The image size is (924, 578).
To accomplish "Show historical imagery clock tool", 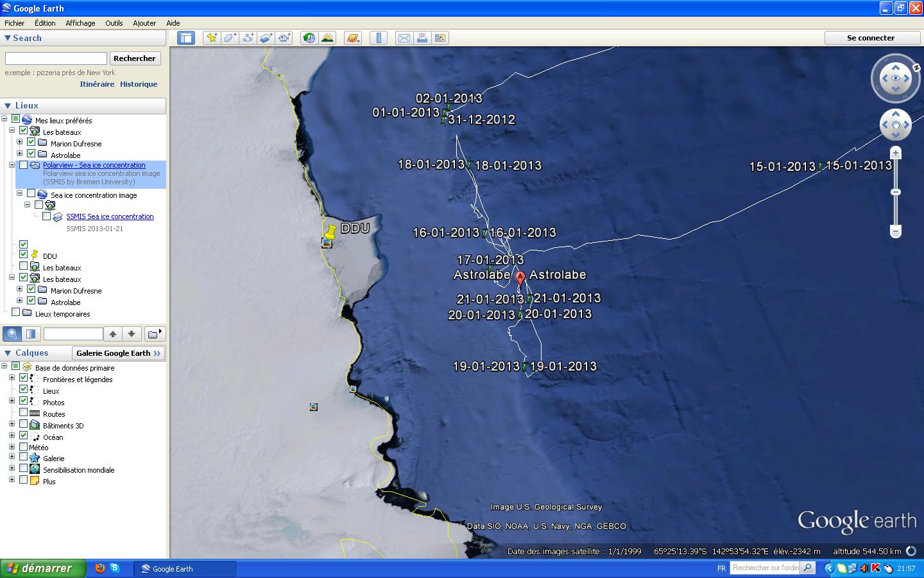I will [x=309, y=38].
